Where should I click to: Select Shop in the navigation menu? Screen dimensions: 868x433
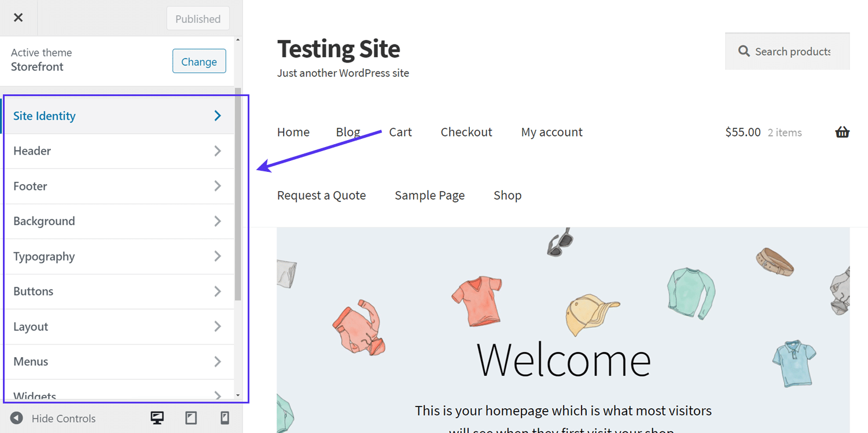[507, 195]
